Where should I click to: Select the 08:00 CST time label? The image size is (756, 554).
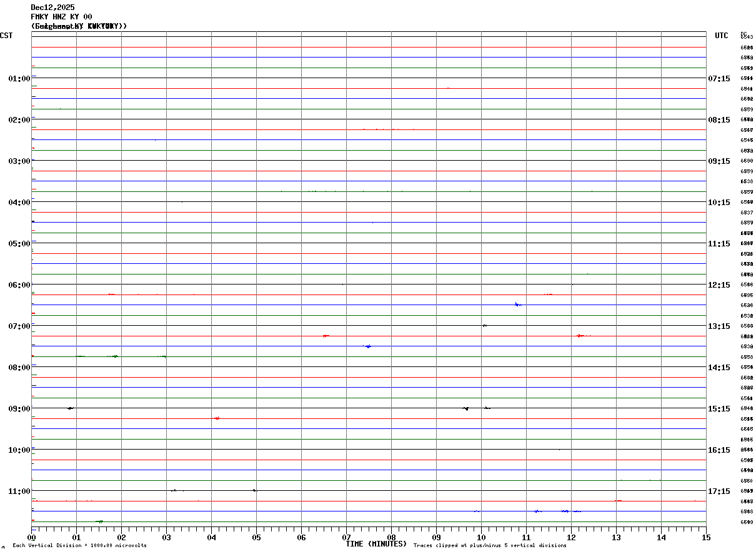[19, 368]
